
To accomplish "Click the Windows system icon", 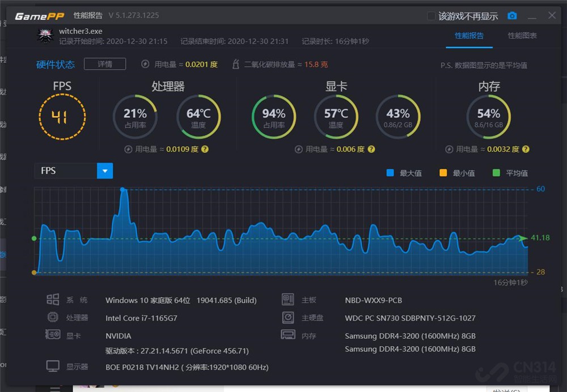I will click(53, 300).
